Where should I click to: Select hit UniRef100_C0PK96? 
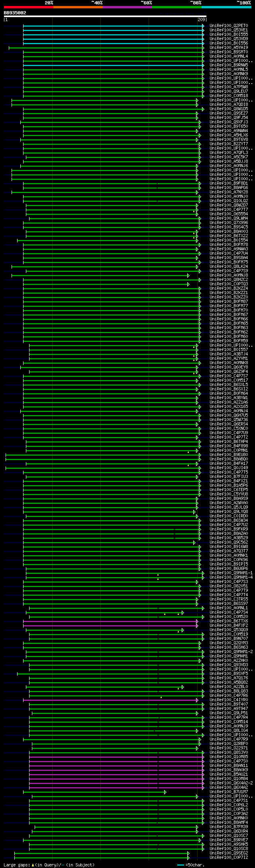[229, 560]
